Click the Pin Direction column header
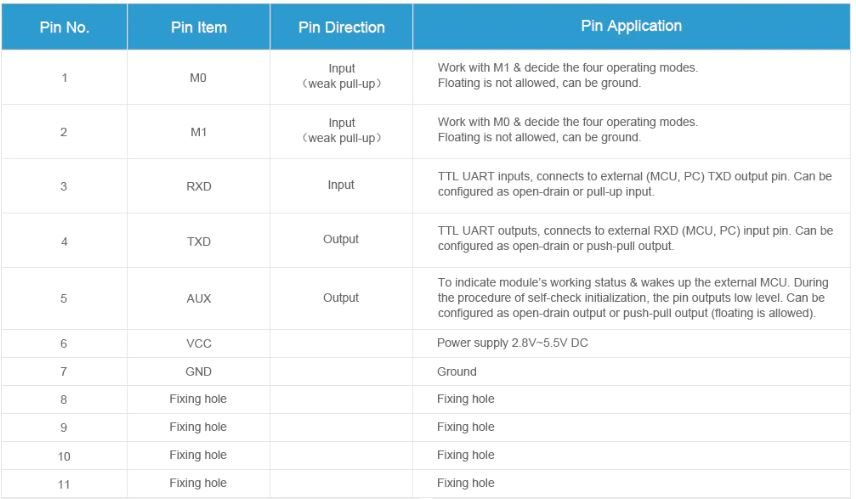The width and height of the screenshot is (856, 499). coord(341,27)
